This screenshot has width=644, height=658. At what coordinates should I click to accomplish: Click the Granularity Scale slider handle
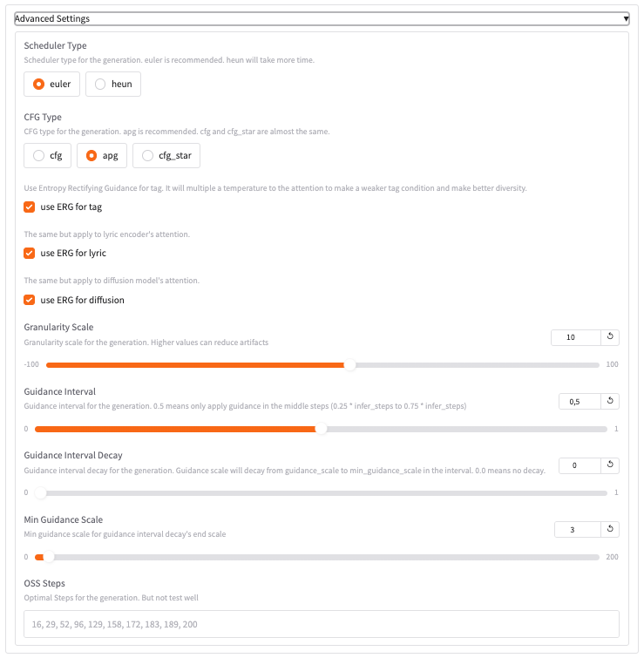point(350,364)
